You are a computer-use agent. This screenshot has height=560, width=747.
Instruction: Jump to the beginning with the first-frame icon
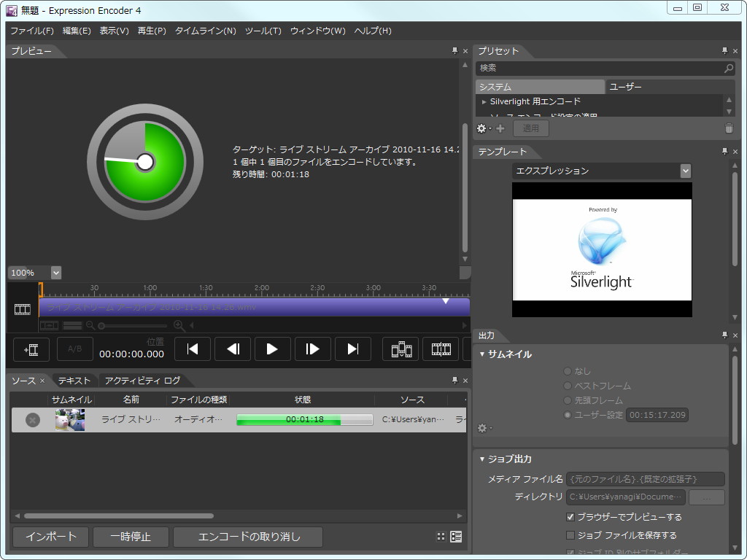point(192,349)
